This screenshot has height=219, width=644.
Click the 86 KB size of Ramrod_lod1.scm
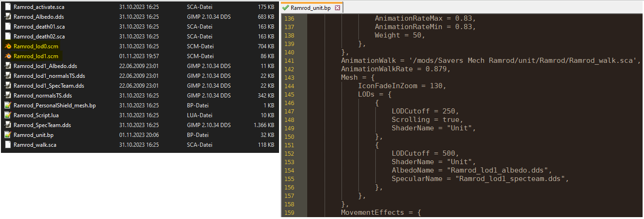tap(268, 56)
